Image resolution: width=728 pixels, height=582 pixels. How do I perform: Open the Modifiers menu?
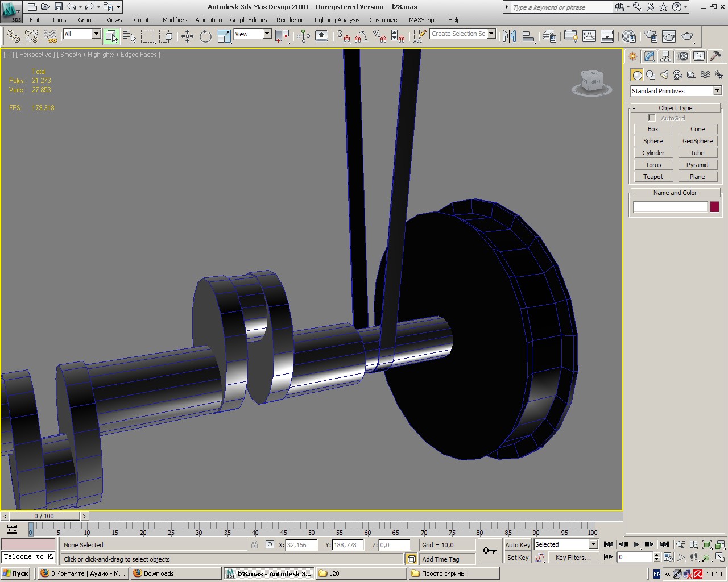(175, 20)
